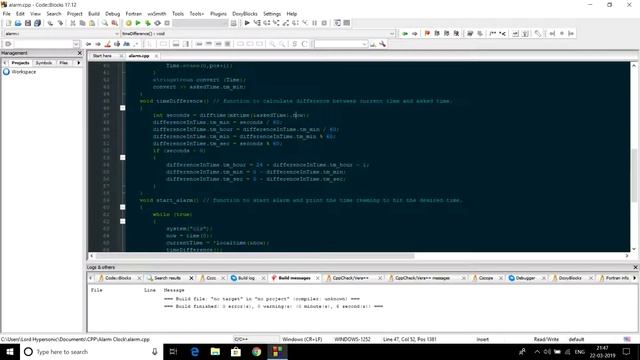640x360 pixels.
Task: Collapse fold marker at line 62
Action: 122,222
